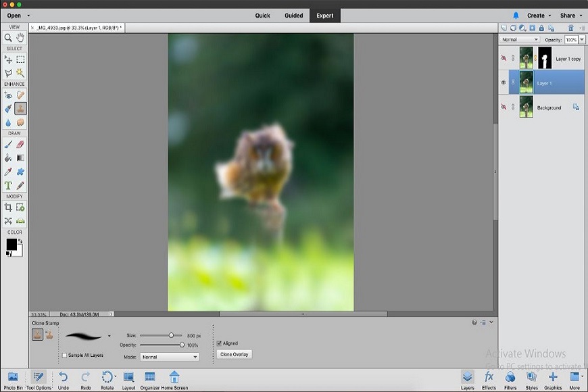588x392 pixels.
Task: Select the Straighten tool
Action: click(20, 220)
